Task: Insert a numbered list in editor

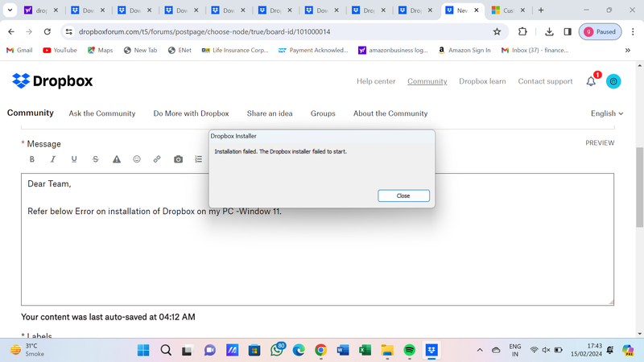Action: [x=198, y=159]
